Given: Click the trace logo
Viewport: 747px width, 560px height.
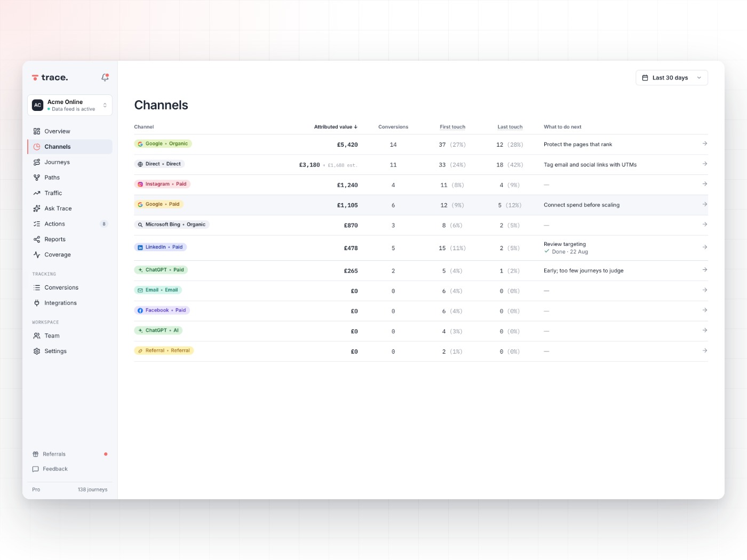Looking at the screenshot, I should 50,77.
